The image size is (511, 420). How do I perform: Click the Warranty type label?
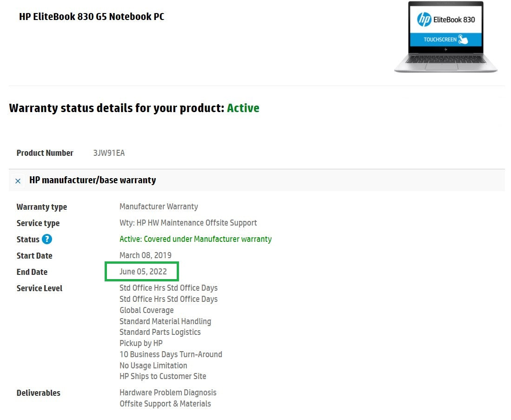42,207
